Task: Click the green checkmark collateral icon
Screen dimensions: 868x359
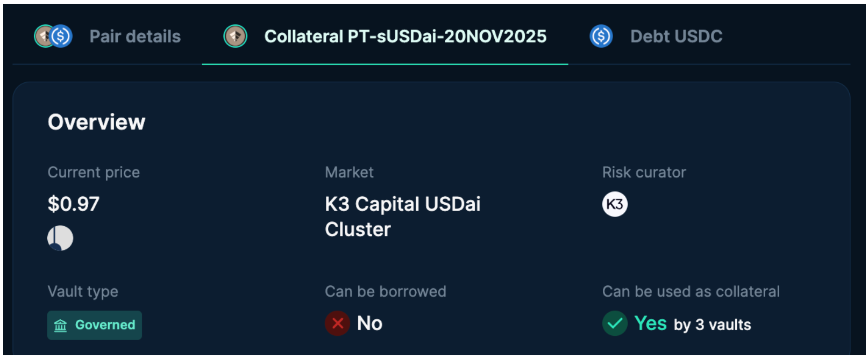Action: (615, 324)
